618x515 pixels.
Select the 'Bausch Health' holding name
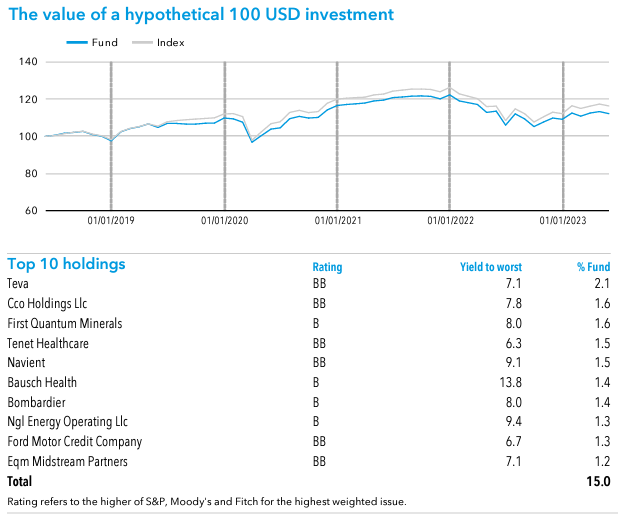click(x=42, y=382)
